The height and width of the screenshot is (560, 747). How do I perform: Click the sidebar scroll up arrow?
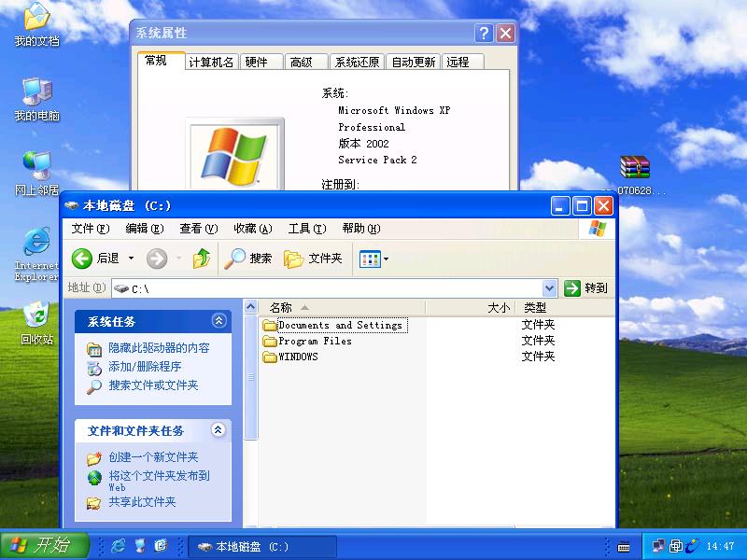251,307
